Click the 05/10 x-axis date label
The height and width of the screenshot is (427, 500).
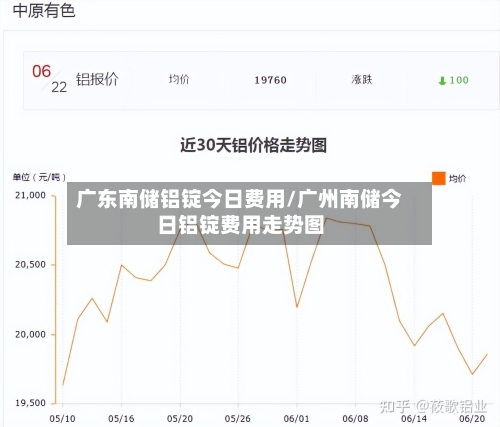click(62, 418)
